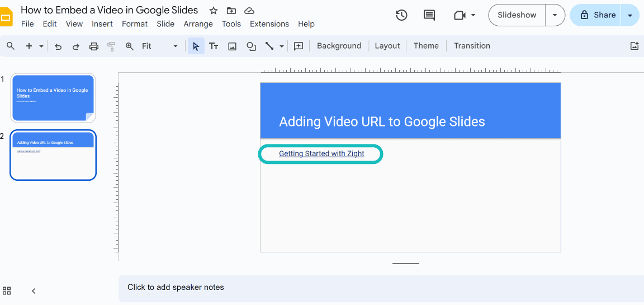Open the comments icon
This screenshot has height=305, width=644.
coord(429,15)
